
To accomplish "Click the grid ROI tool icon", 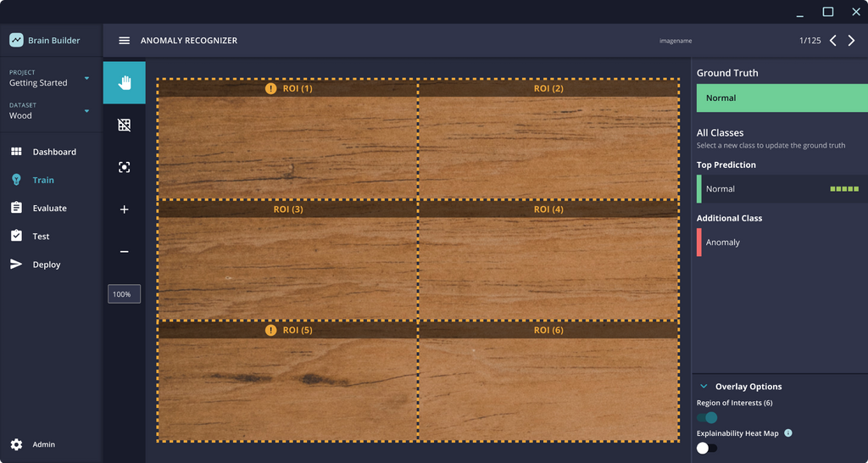I will (125, 125).
